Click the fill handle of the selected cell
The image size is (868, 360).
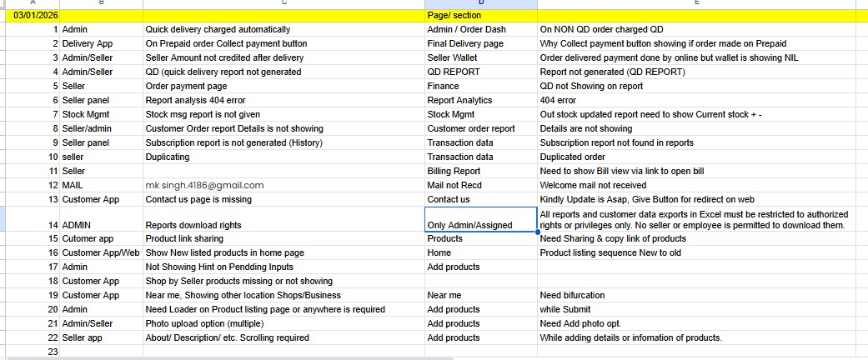(537, 232)
